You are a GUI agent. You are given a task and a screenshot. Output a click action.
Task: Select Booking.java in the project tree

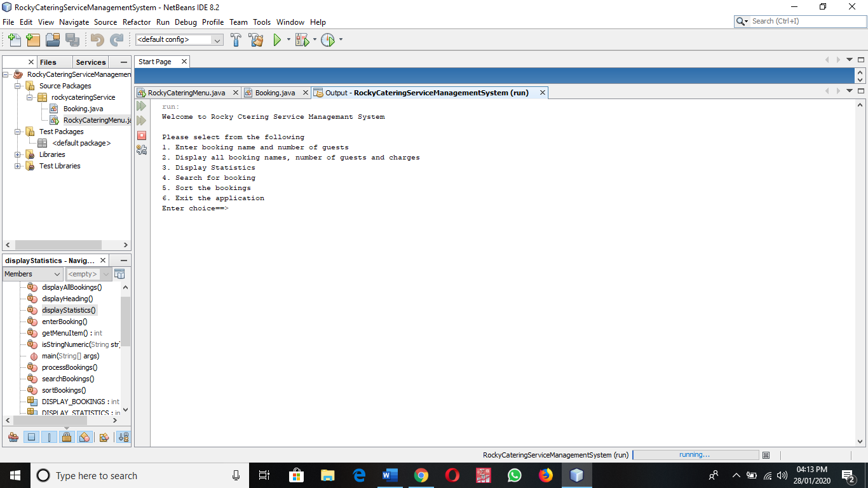pos(83,109)
